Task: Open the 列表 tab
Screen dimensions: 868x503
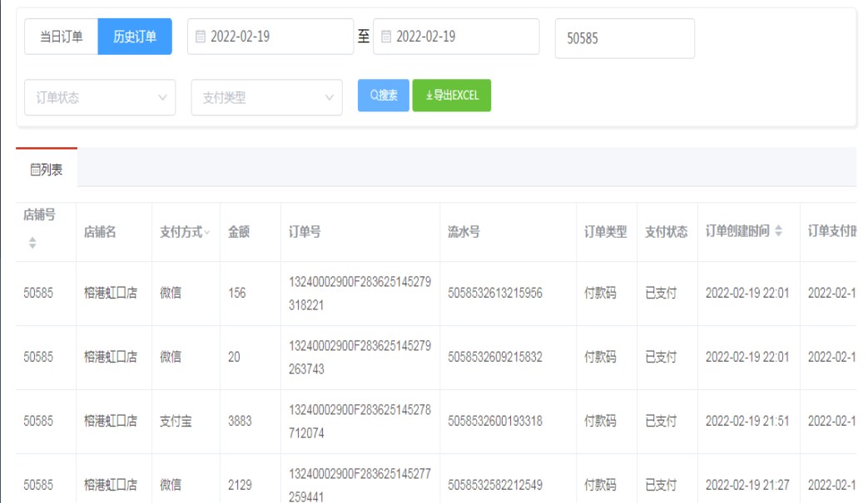Action: point(47,170)
